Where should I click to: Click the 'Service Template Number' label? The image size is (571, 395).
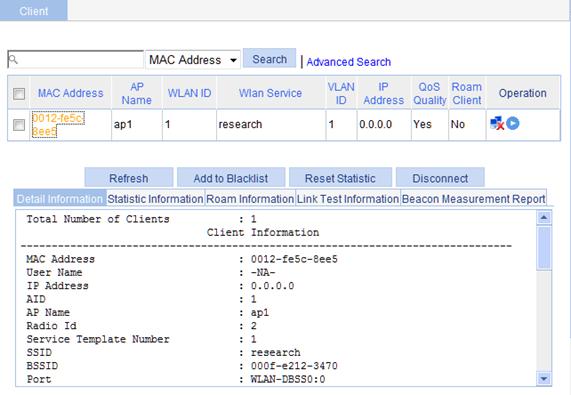tap(98, 339)
